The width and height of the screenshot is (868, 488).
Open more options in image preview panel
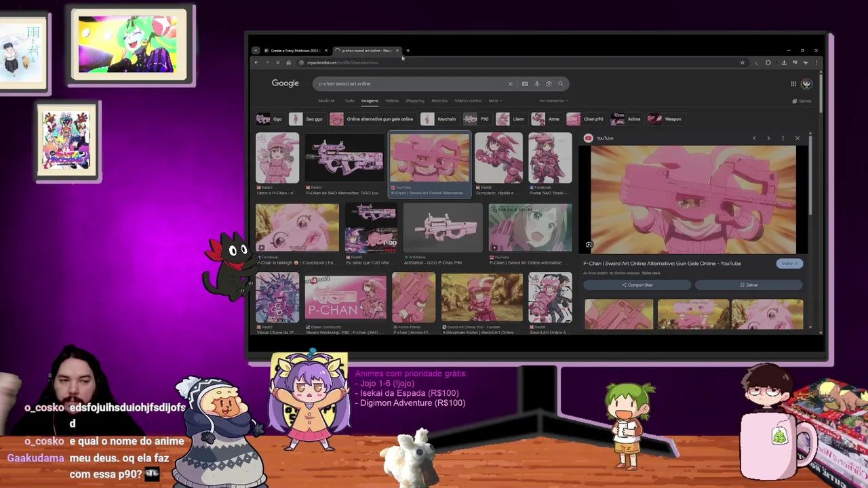coord(783,138)
